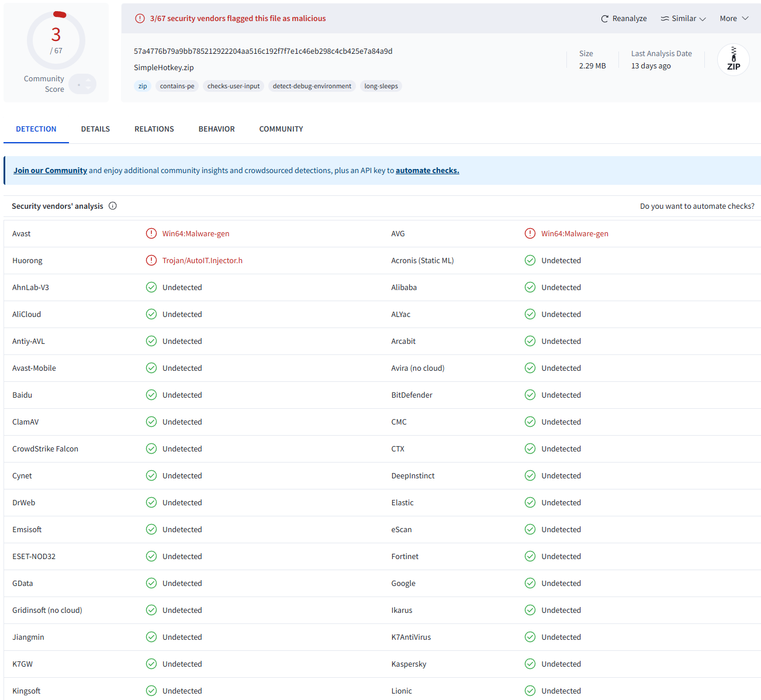Screen dimensions: 761x700
Task: Open the Similar dropdown chevron
Action: (703, 19)
